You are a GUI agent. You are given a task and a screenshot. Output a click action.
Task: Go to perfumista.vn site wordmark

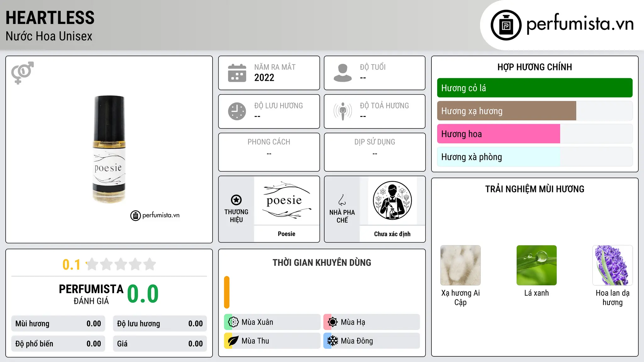click(580, 24)
